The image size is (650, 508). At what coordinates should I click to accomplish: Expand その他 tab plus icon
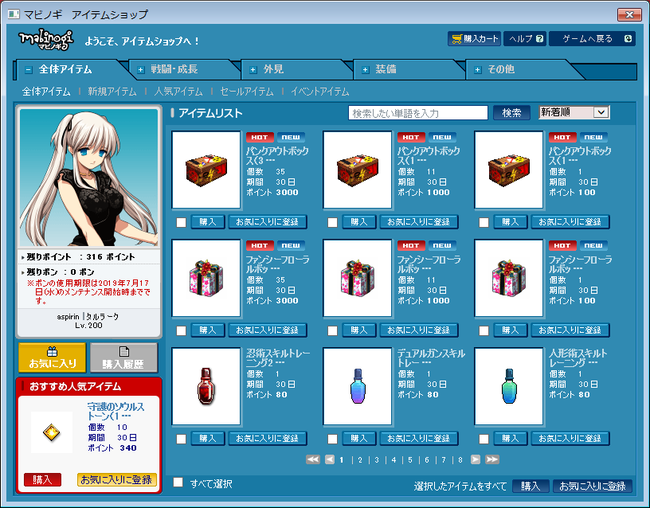click(x=478, y=70)
